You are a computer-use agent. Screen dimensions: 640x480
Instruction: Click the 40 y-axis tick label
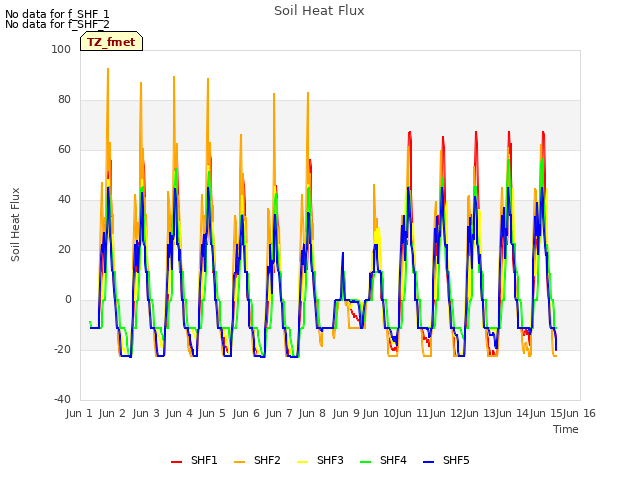coord(64,200)
